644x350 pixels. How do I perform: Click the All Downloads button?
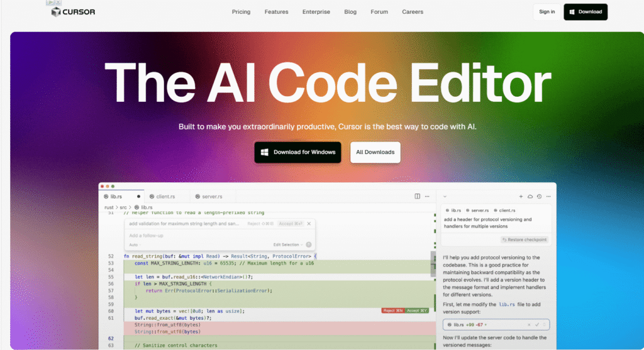pos(375,152)
